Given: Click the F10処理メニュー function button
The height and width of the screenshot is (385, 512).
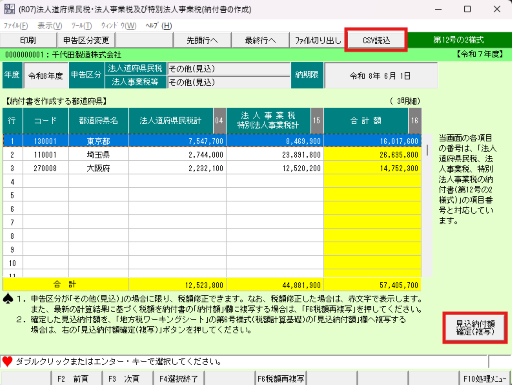Looking at the screenshot, I should tap(485, 379).
